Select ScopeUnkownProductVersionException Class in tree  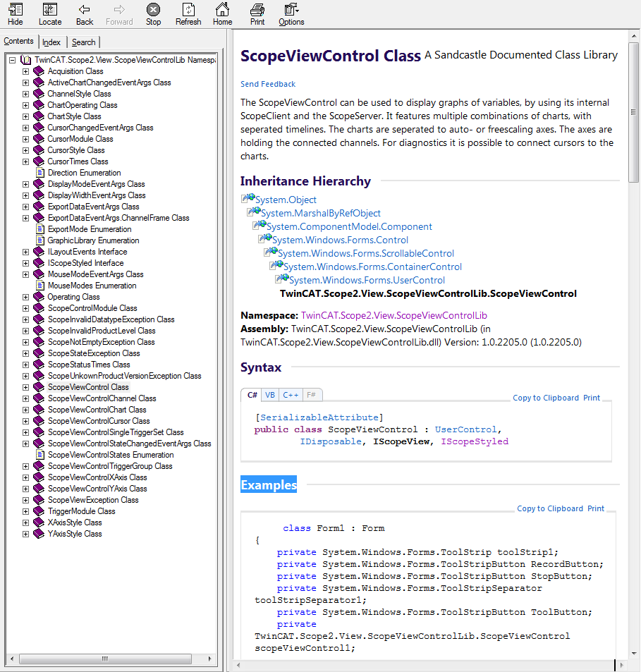[x=124, y=376]
